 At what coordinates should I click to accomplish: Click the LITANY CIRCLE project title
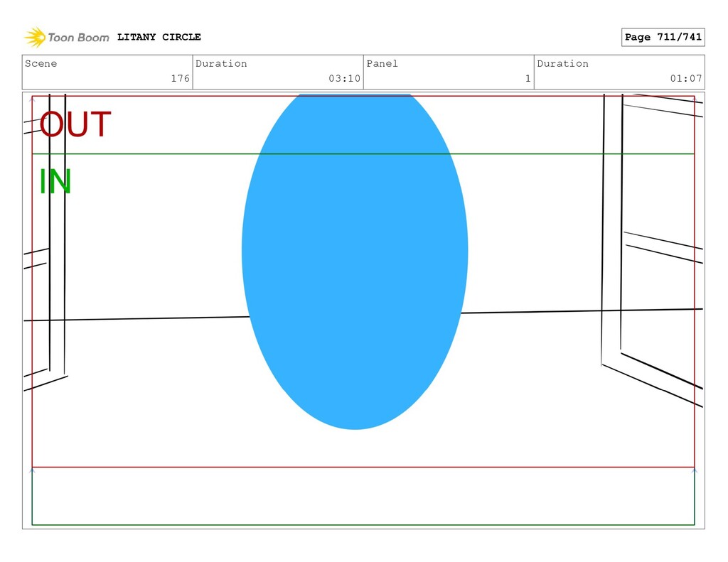tap(159, 37)
